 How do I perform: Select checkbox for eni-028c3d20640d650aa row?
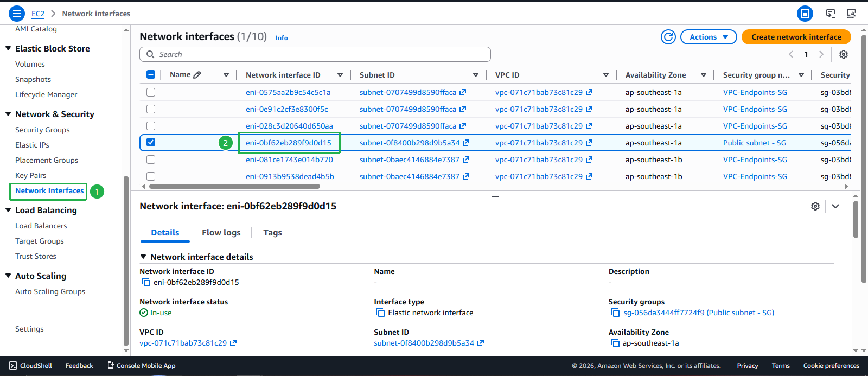151,126
